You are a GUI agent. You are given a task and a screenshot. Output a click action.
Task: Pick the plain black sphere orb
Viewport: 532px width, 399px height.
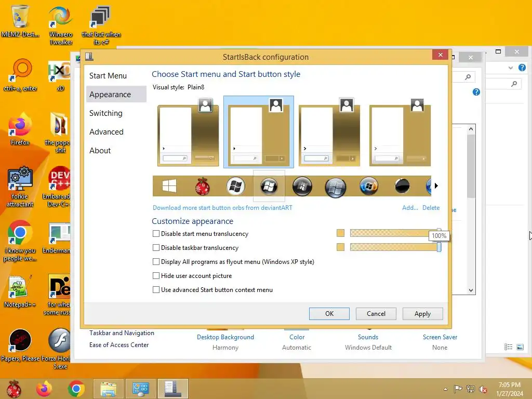pyautogui.click(x=402, y=186)
